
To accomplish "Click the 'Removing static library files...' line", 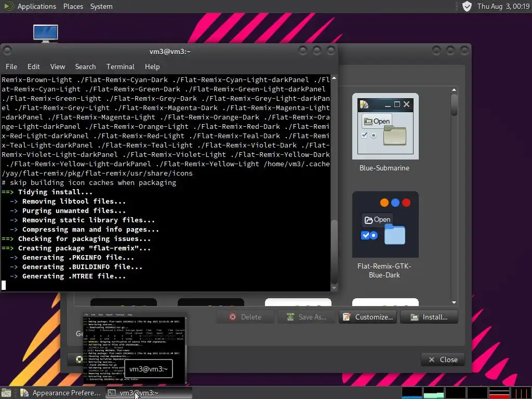I will [x=88, y=220].
